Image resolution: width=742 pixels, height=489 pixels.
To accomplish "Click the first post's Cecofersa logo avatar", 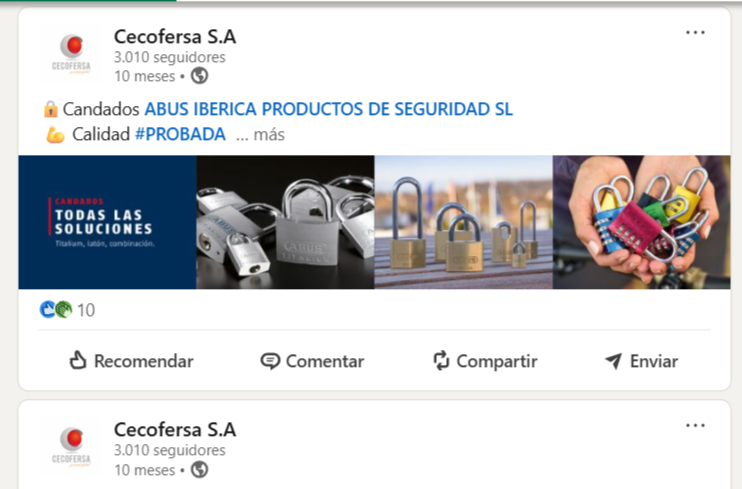I will click(71, 53).
